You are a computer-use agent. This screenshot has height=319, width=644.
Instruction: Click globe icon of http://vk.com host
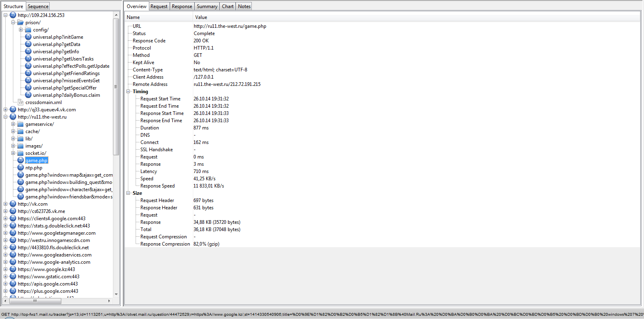[13, 204]
